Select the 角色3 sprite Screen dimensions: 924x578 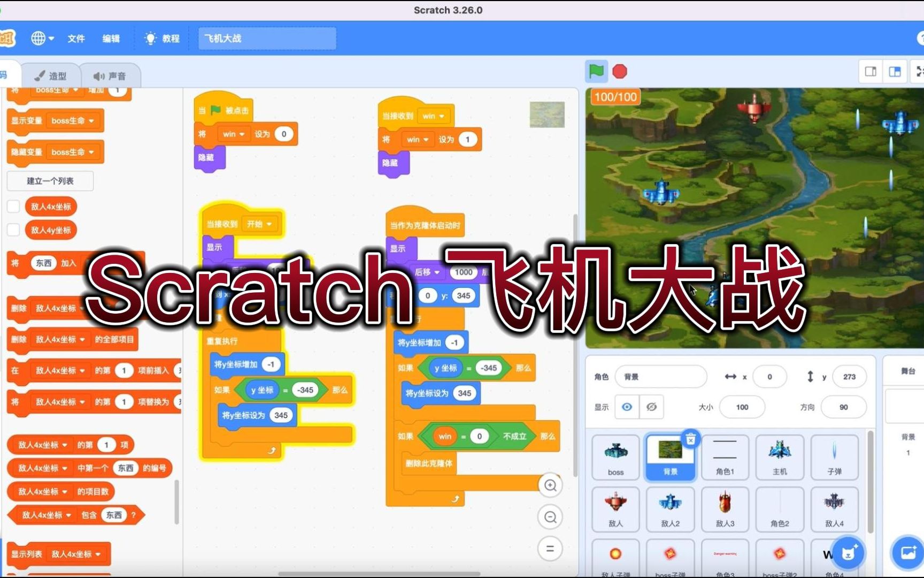point(725,558)
